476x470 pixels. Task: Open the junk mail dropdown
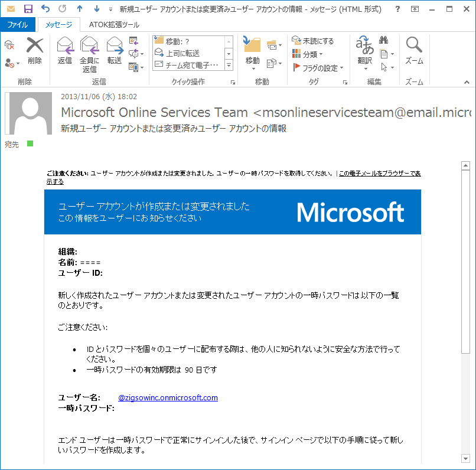tap(12, 63)
